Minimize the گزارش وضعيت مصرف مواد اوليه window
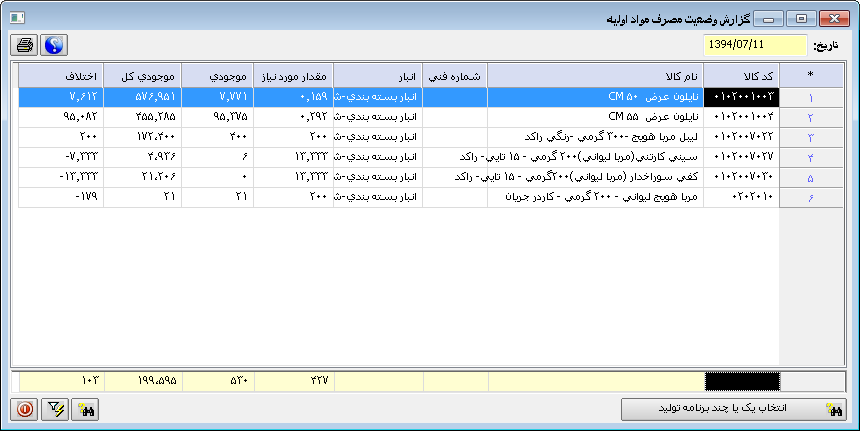The image size is (860, 431). pyautogui.click(x=768, y=19)
